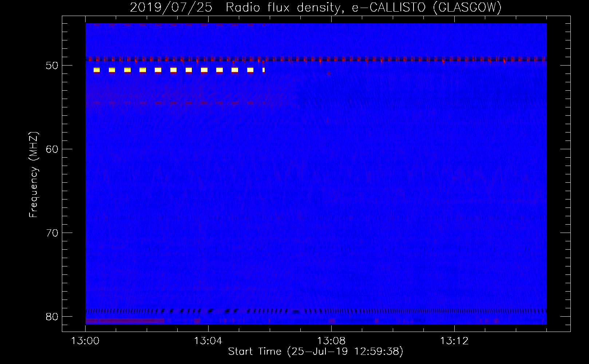Click the "50" frequency tick label
This screenshot has width=589, height=364.
click(x=52, y=66)
